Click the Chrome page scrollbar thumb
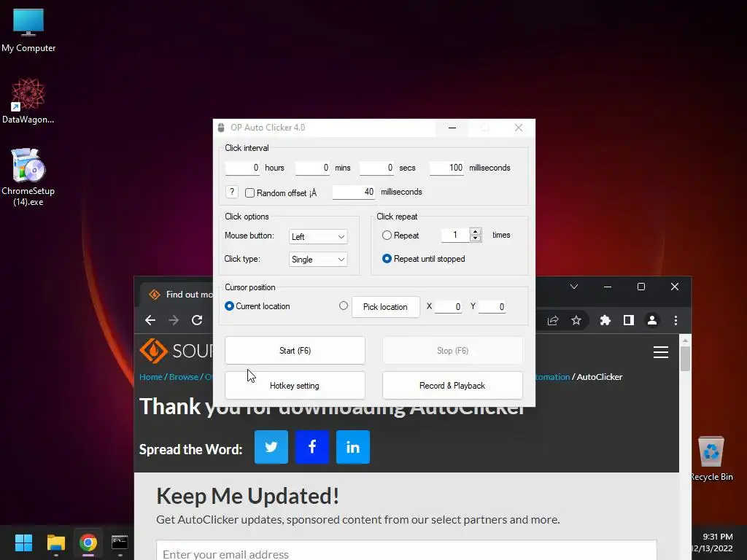Image resolution: width=747 pixels, height=560 pixels. pos(685,359)
